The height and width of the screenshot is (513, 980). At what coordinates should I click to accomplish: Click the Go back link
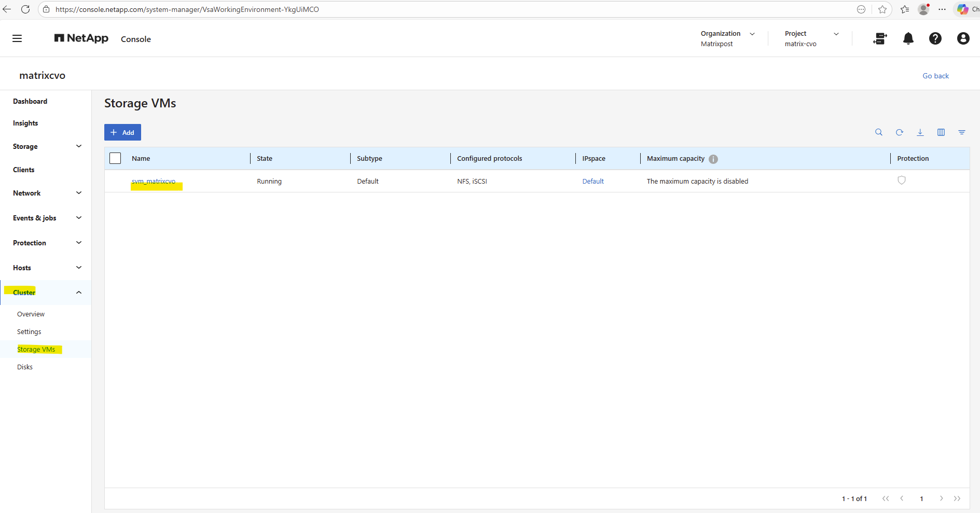pos(935,76)
